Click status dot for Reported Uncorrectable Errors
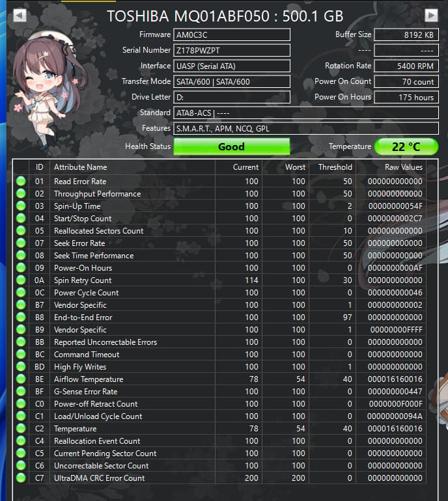The width and height of the screenshot is (448, 501). click(21, 342)
